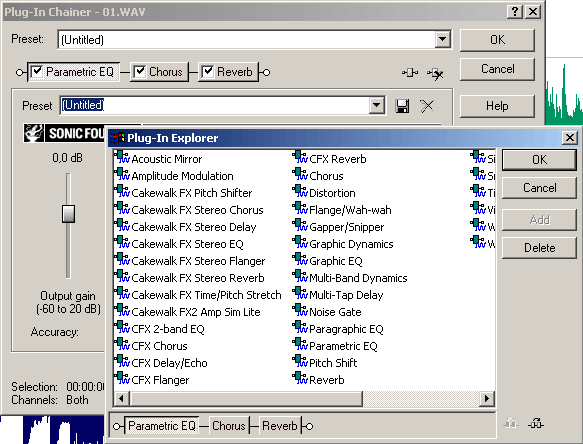Select Cakewalk FX Stereo EQ icon
The width and height of the screenshot is (583, 444).
point(122,243)
